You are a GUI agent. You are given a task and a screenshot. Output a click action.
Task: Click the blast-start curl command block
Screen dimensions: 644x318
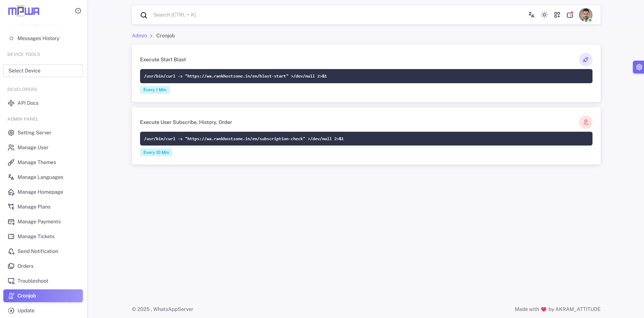[366, 76]
